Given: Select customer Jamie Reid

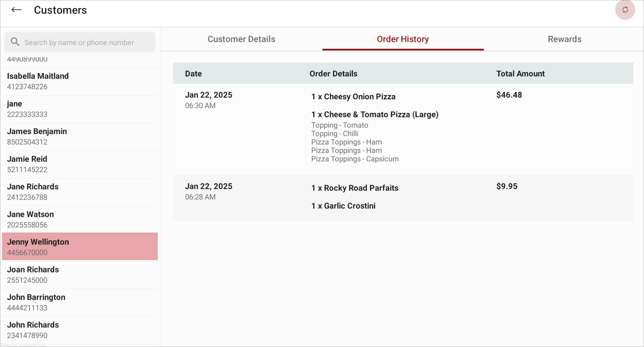Looking at the screenshot, I should click(80, 164).
